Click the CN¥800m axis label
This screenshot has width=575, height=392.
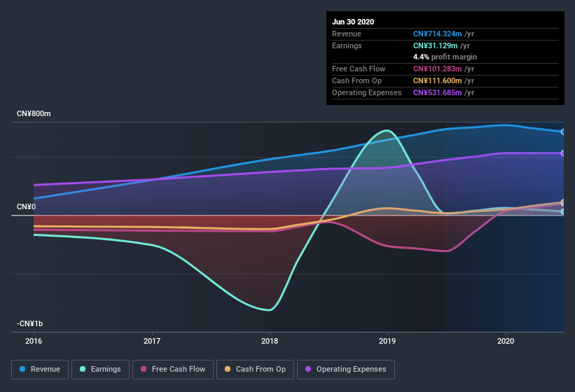tap(34, 113)
